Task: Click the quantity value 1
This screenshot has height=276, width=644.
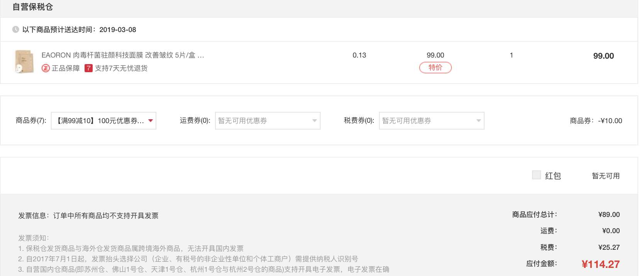Action: click(x=511, y=55)
